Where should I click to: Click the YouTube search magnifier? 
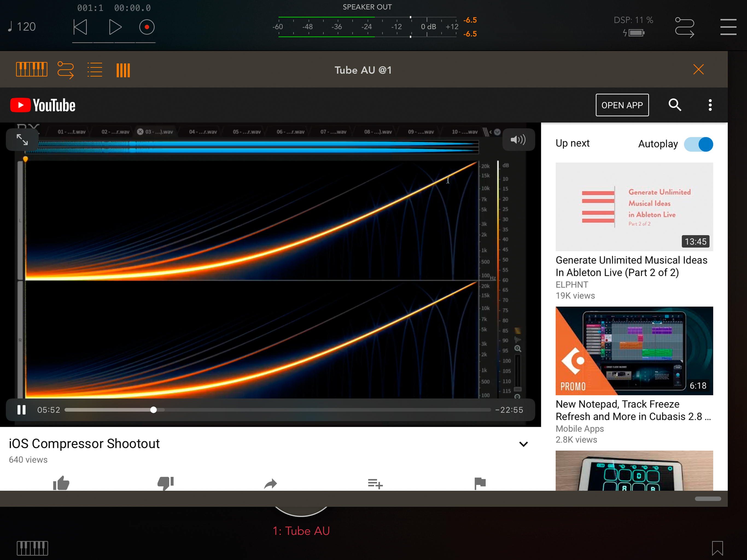click(x=674, y=105)
